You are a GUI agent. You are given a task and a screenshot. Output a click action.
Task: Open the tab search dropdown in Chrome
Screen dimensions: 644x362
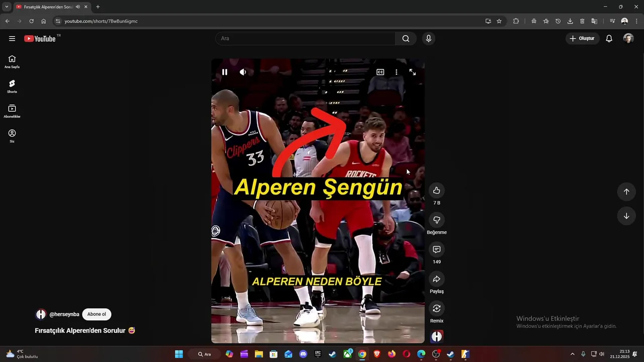(7, 7)
